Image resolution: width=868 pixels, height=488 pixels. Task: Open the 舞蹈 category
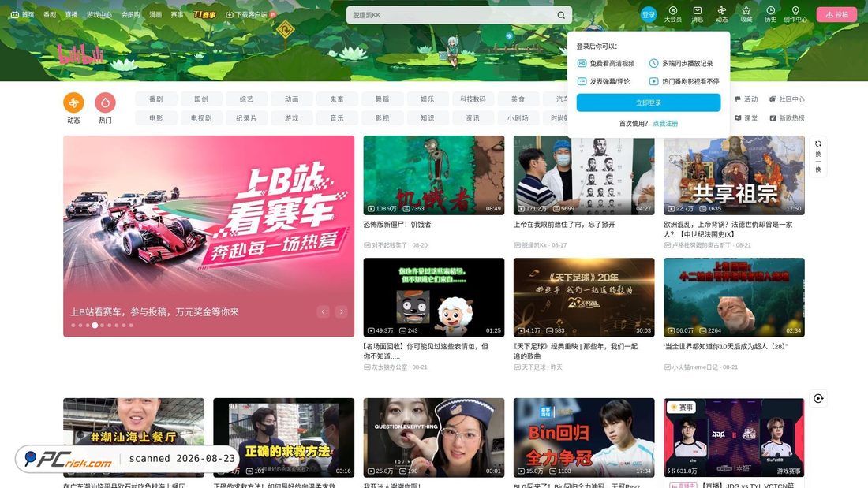coord(382,99)
